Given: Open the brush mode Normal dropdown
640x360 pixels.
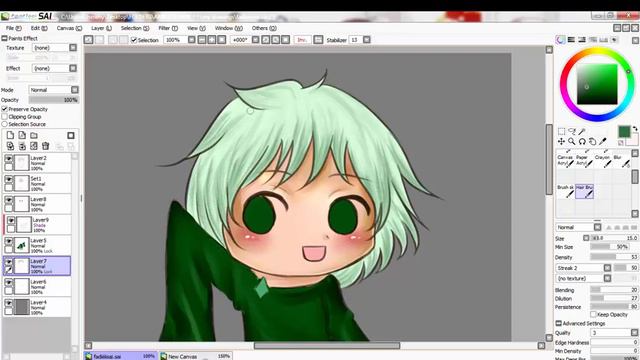Looking at the screenshot, I should click(x=598, y=227).
